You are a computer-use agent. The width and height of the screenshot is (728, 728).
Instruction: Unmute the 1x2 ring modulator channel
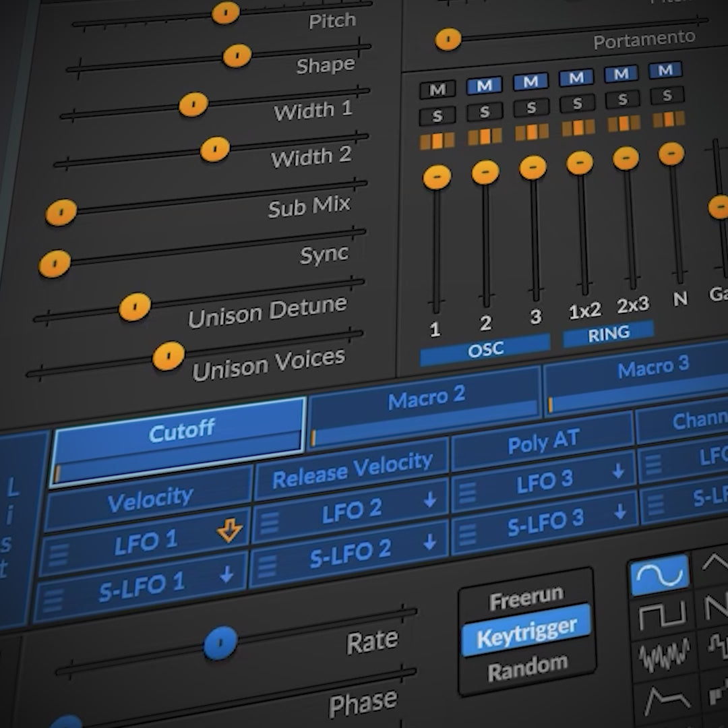pos(576,78)
